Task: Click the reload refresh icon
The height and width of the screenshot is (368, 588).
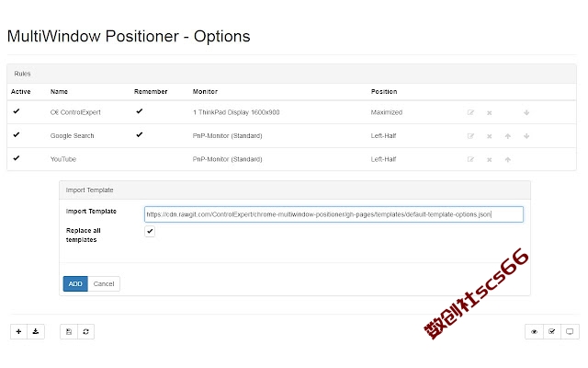Action: [85, 331]
